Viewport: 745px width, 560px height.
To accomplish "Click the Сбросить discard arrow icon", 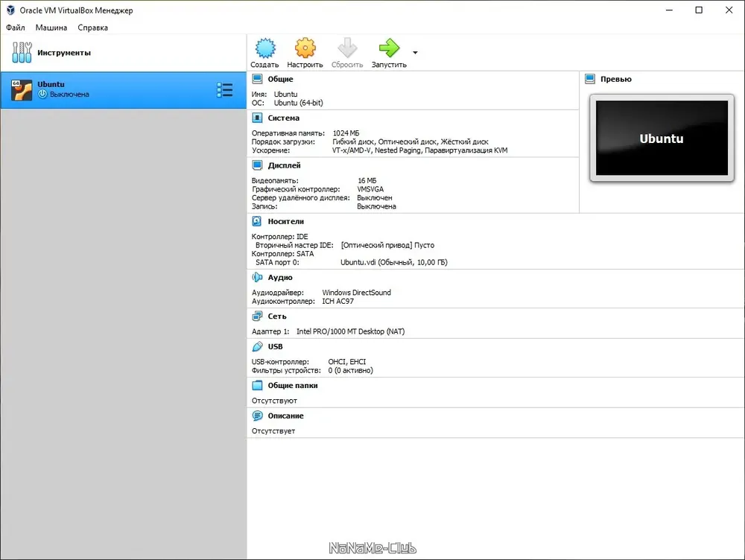I will pyautogui.click(x=347, y=48).
